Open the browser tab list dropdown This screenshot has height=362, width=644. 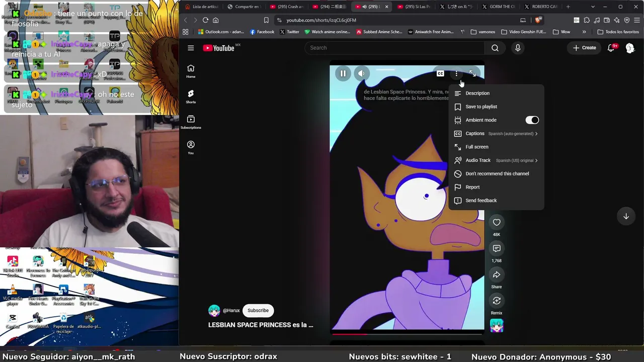(x=593, y=7)
